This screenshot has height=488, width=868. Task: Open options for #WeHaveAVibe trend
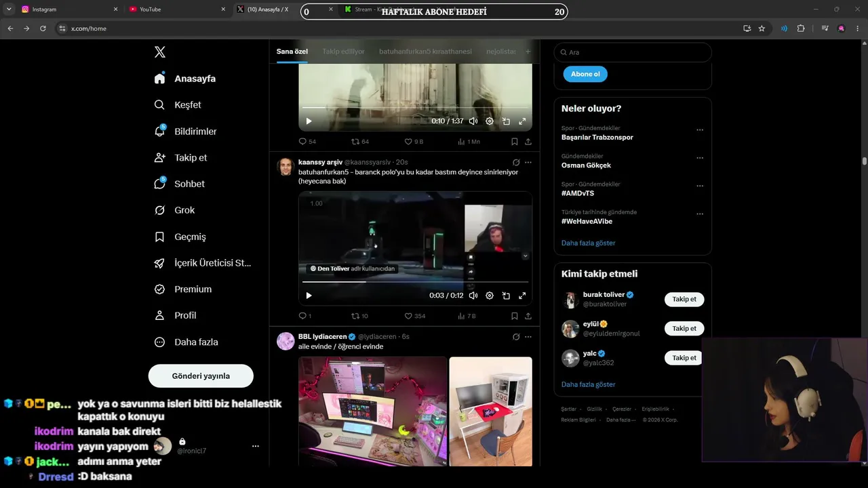700,214
